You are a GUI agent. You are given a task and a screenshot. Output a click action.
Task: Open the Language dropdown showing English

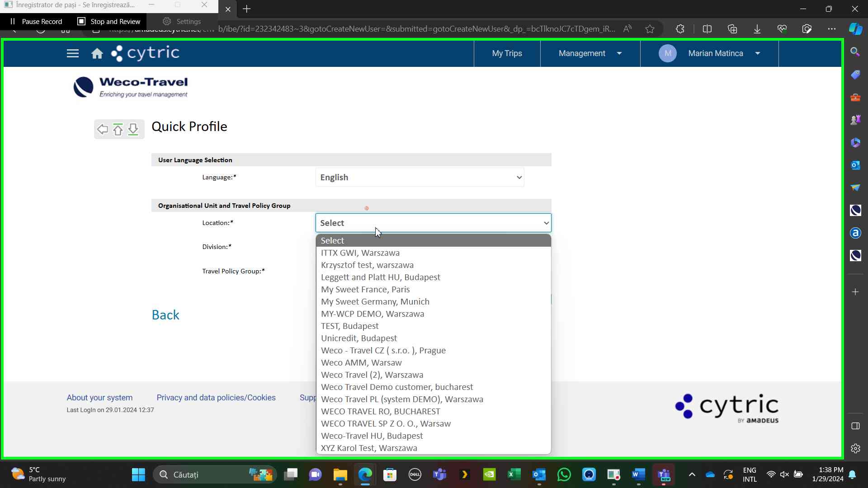point(420,177)
